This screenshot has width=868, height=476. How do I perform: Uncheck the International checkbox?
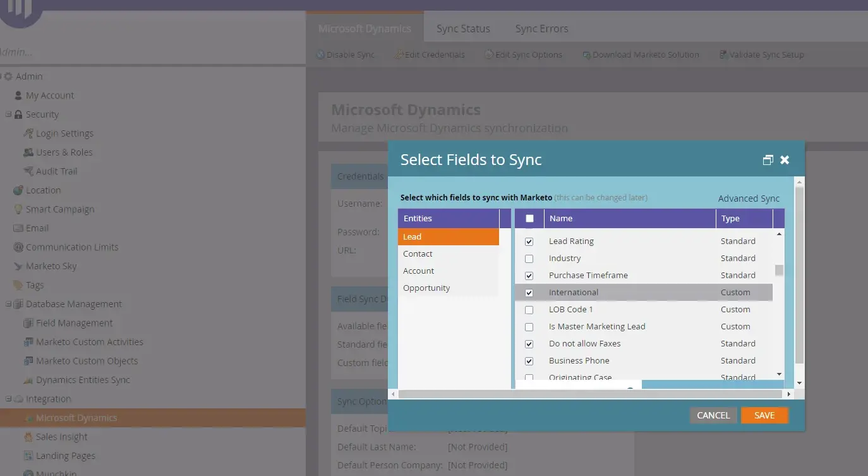(529, 293)
